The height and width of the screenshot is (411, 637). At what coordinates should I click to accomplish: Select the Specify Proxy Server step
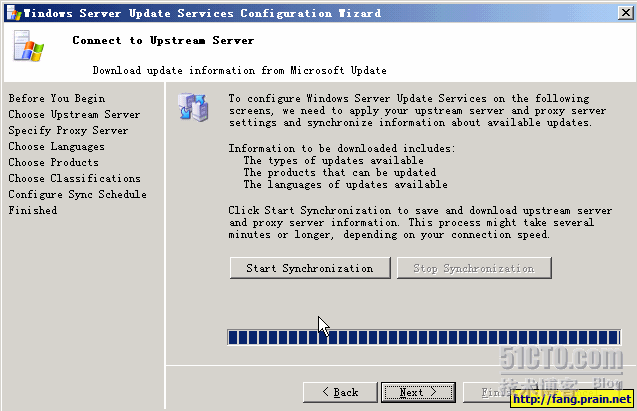[x=68, y=130]
